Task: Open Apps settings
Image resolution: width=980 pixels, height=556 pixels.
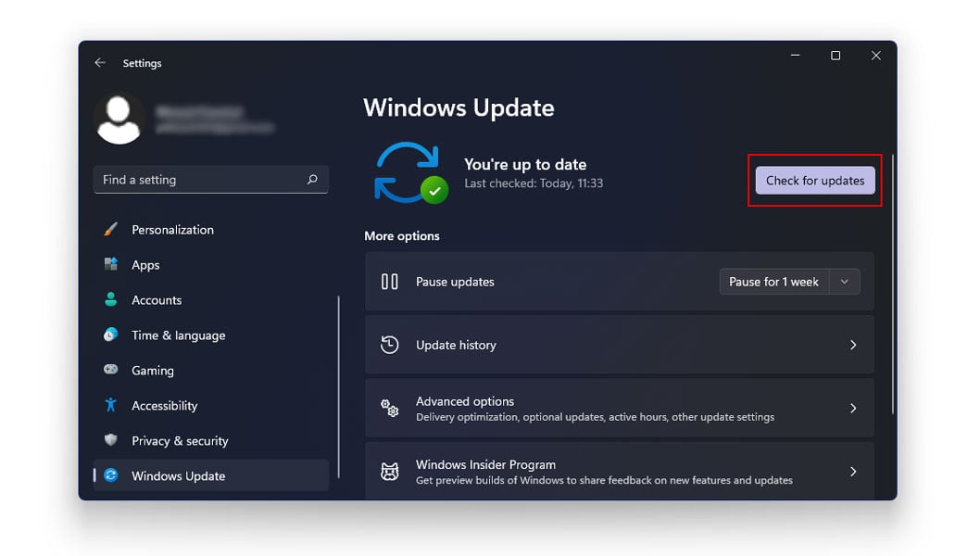Action: pyautogui.click(x=210, y=264)
